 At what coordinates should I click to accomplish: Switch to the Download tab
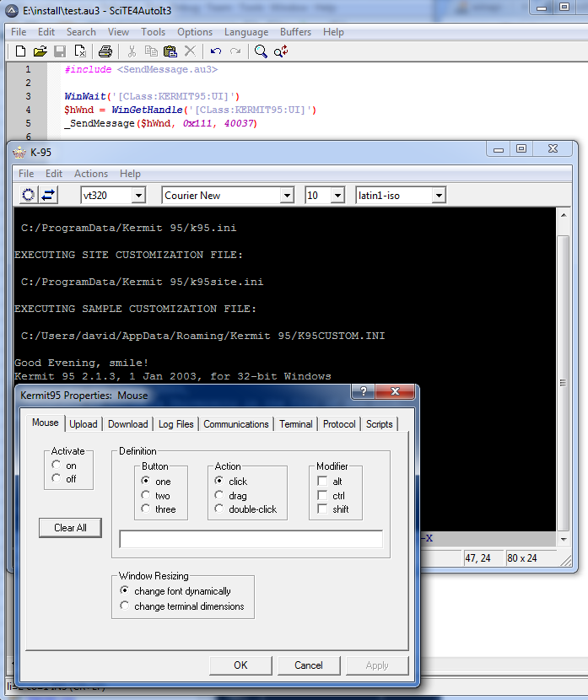point(127,424)
